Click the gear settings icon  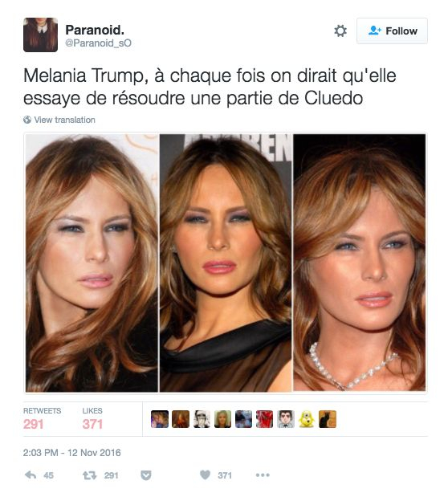pos(340,31)
